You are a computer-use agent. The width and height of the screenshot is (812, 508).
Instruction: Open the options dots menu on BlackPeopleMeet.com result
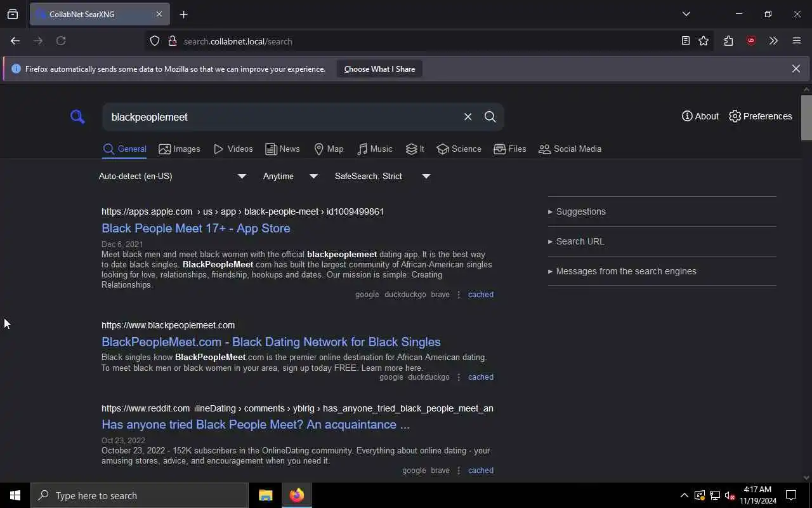(459, 377)
